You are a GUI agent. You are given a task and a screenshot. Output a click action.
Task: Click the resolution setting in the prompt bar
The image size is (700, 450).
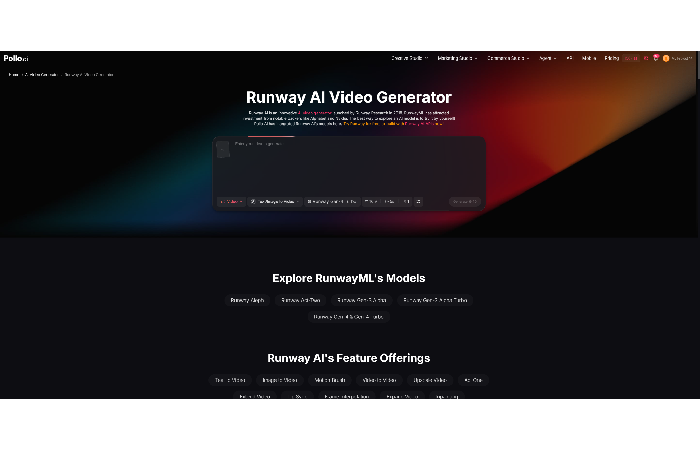pos(371,202)
